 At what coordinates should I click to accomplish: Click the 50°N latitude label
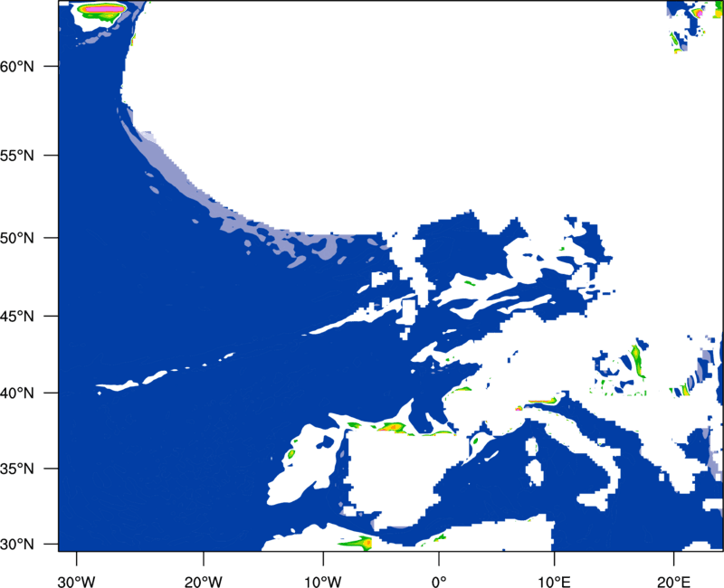pos(17,238)
